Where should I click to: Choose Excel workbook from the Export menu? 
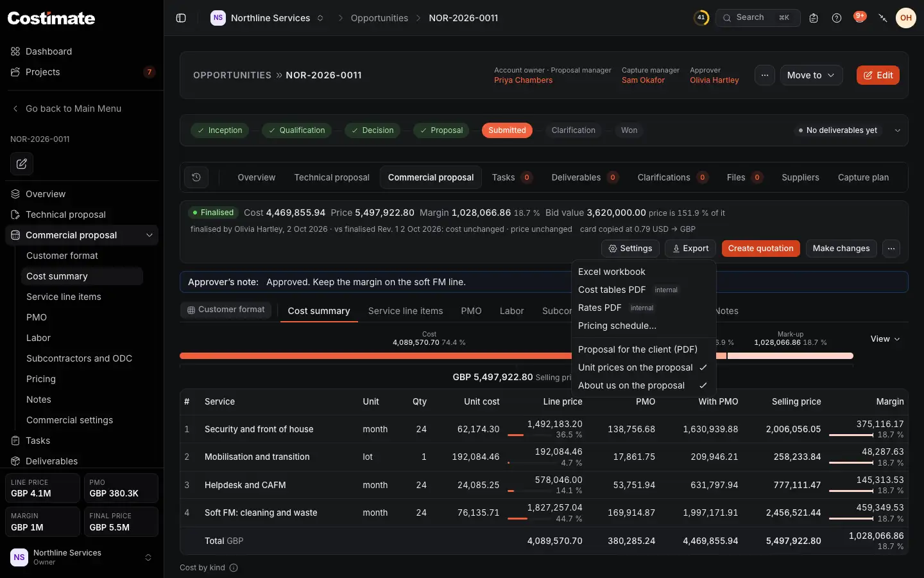[x=643, y=272]
